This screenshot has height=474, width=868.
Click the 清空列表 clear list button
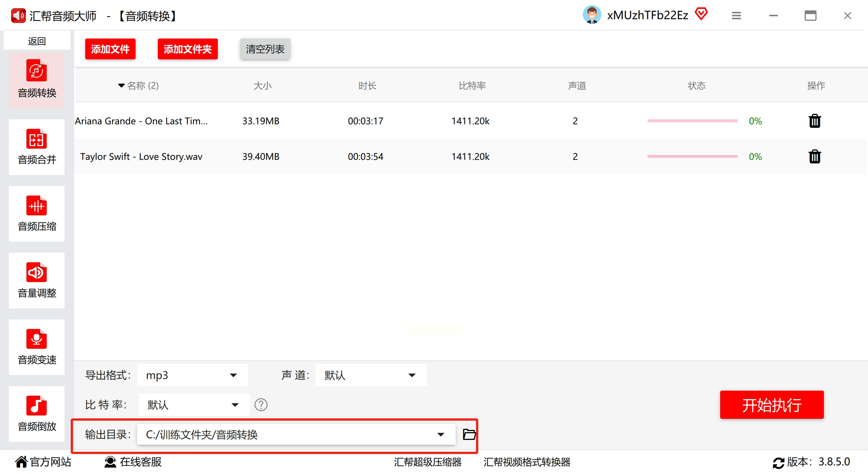pos(265,49)
